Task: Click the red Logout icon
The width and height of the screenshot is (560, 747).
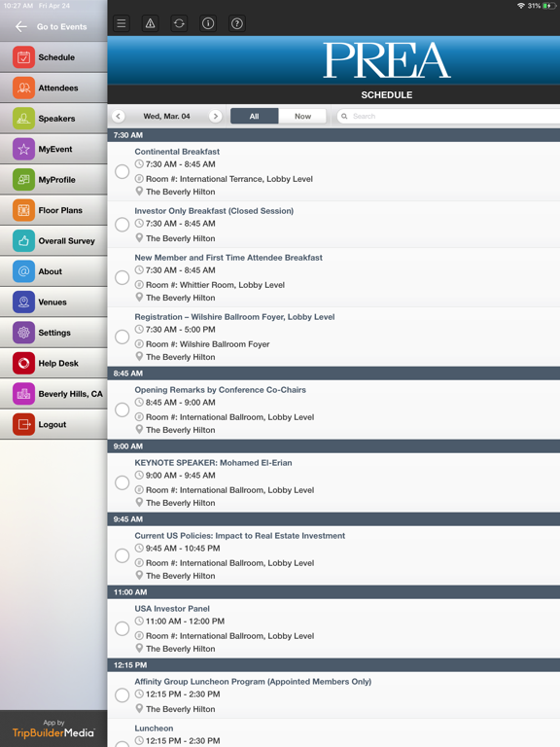Action: click(x=23, y=424)
